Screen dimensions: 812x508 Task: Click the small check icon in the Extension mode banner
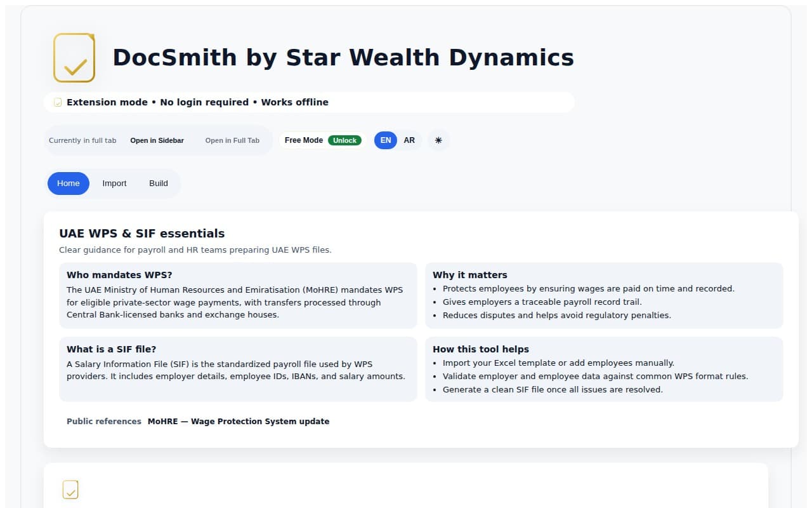tap(57, 102)
